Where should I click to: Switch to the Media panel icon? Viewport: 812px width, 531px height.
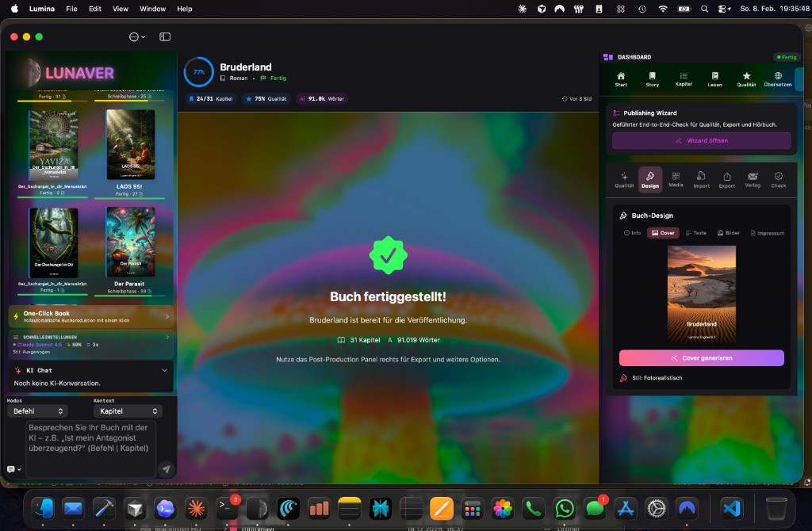point(675,179)
